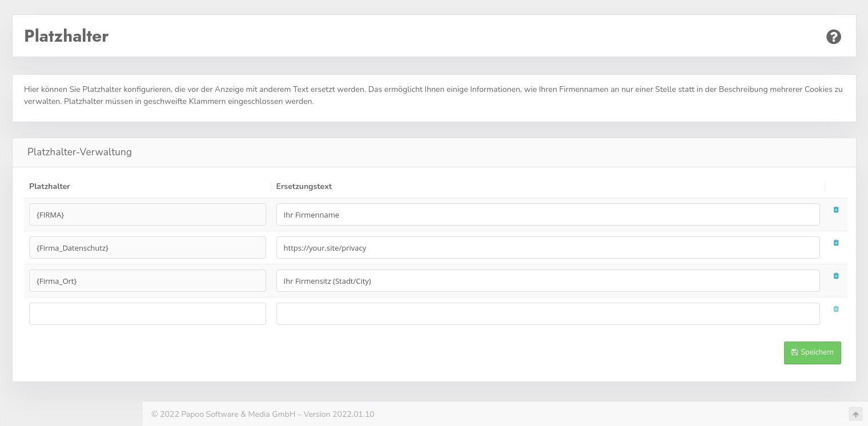Click the Papoo Software copyright footer text
This screenshot has height=426, width=868.
[263, 414]
